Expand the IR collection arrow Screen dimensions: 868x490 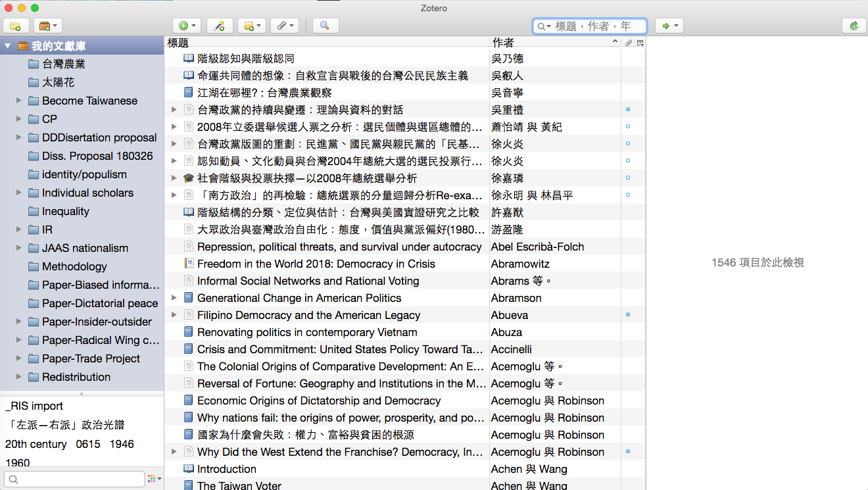(18, 230)
